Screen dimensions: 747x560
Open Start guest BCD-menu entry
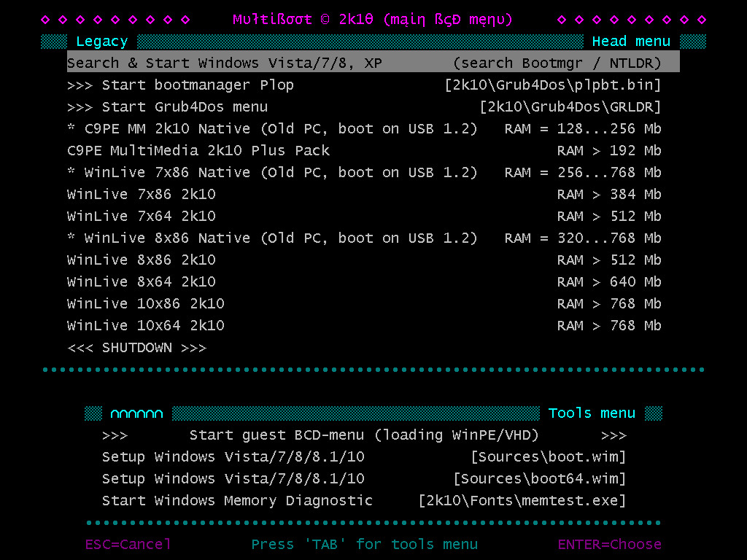363,435
